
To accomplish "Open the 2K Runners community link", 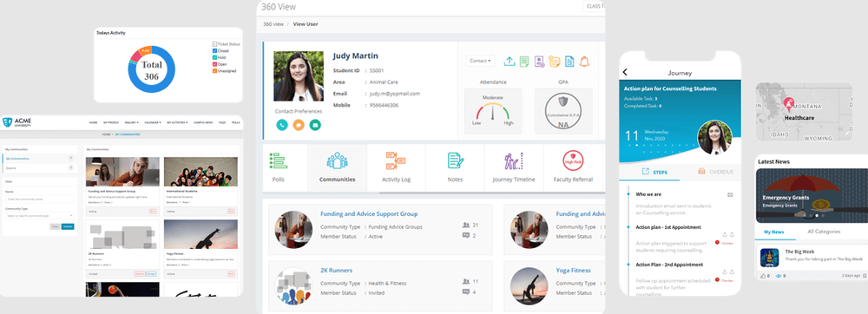I will (336, 271).
